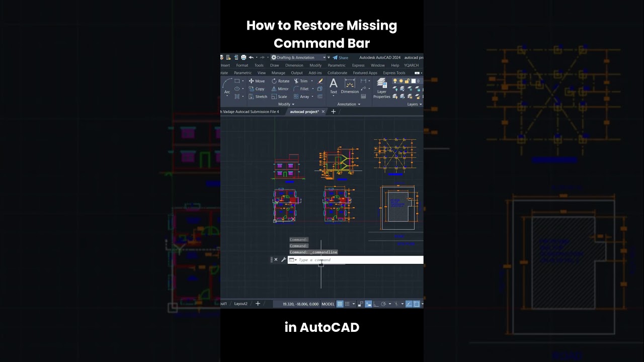Open the Express menu

point(358,65)
